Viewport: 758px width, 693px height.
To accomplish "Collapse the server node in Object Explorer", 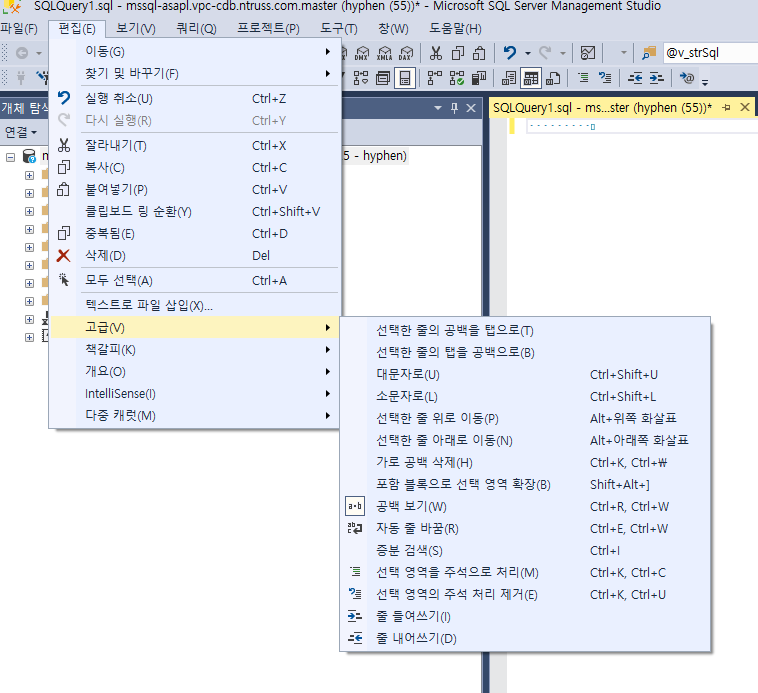I will (x=10, y=157).
